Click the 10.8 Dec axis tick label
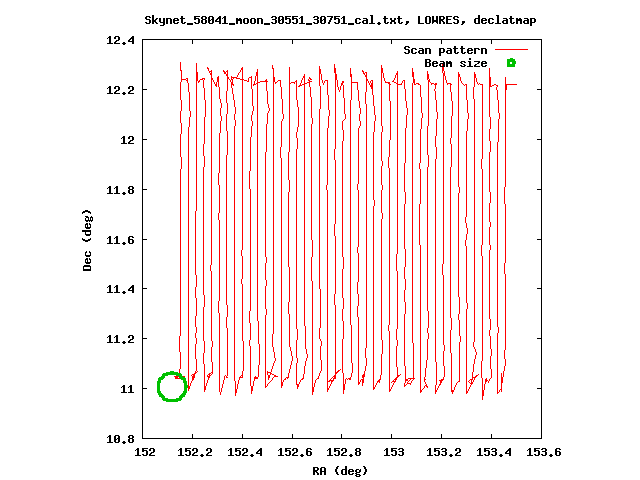Viewport: 640px width, 480px height. click(120, 439)
